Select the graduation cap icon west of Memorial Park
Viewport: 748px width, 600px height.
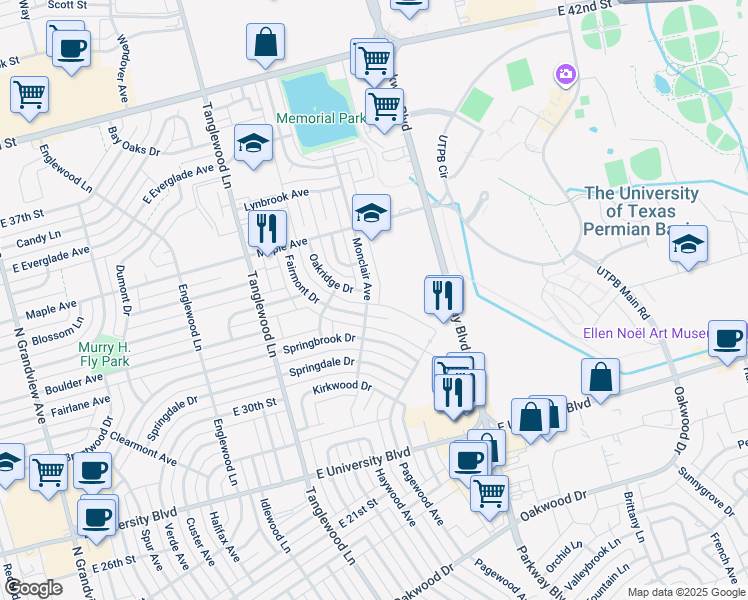(254, 143)
